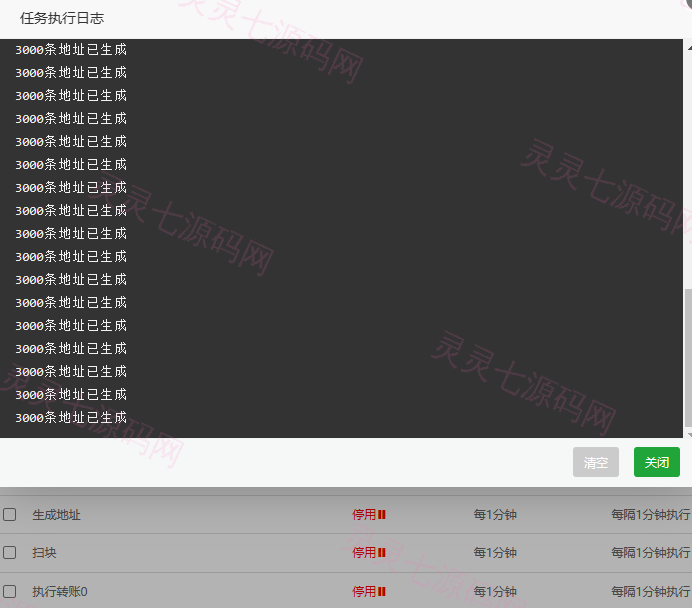The image size is (692, 608).
Task: Check the 扫块 row checkbox
Action: [x=10, y=553]
